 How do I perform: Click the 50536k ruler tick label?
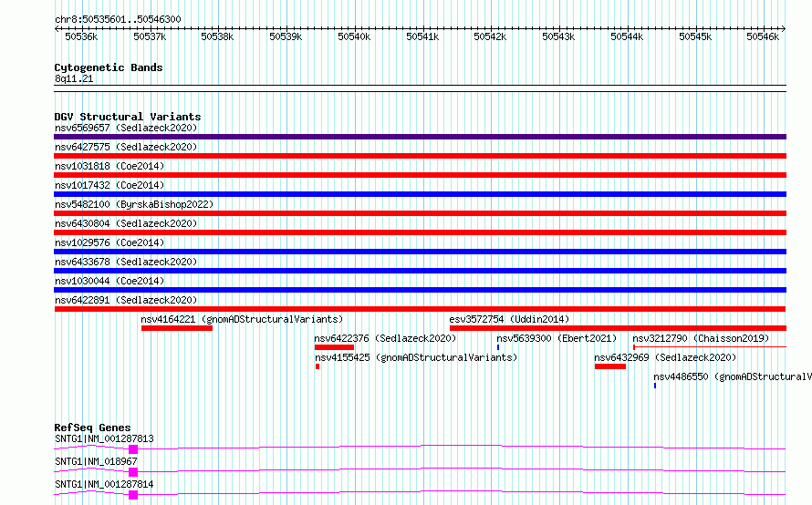pyautogui.click(x=81, y=36)
